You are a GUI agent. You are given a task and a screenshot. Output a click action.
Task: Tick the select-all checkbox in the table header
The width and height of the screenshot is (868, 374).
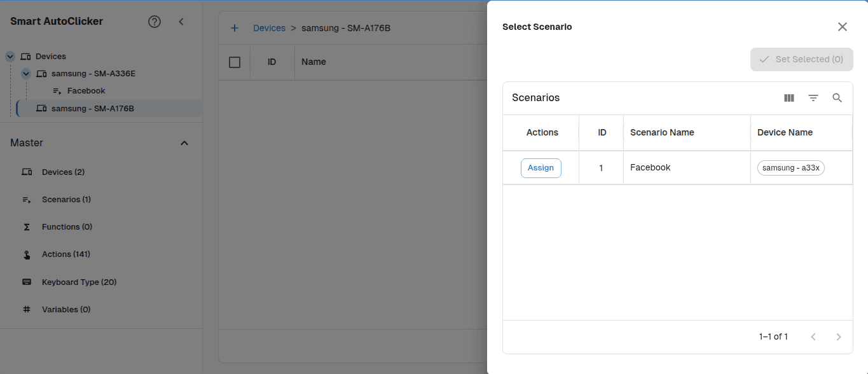pyautogui.click(x=235, y=62)
